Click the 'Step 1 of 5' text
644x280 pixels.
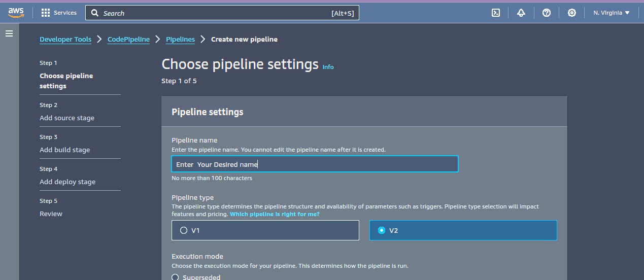179,81
